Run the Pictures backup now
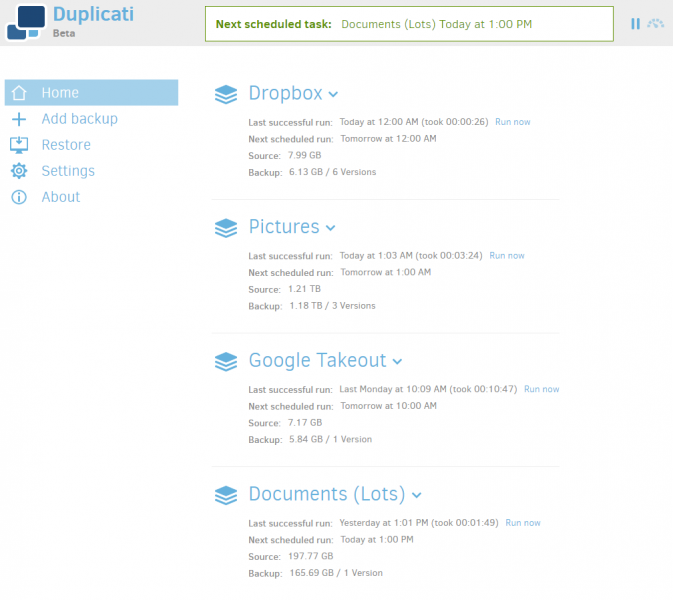673x600 pixels. point(507,256)
